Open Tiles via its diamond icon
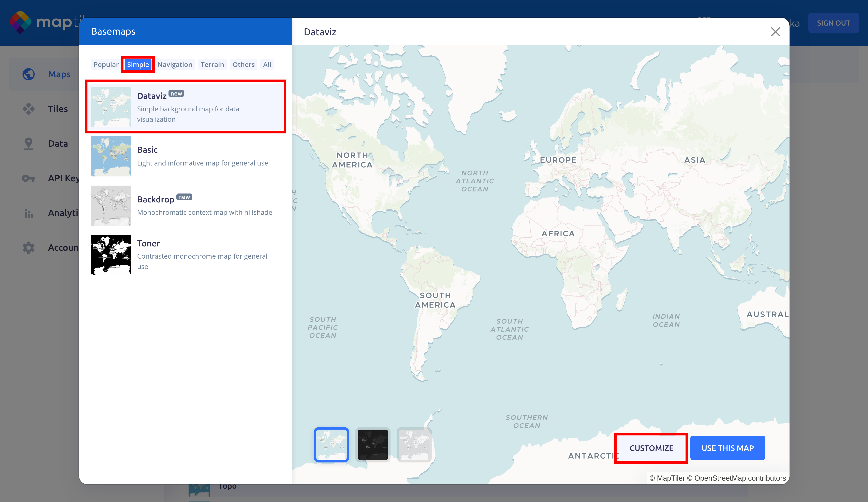This screenshot has width=868, height=502. (29, 109)
